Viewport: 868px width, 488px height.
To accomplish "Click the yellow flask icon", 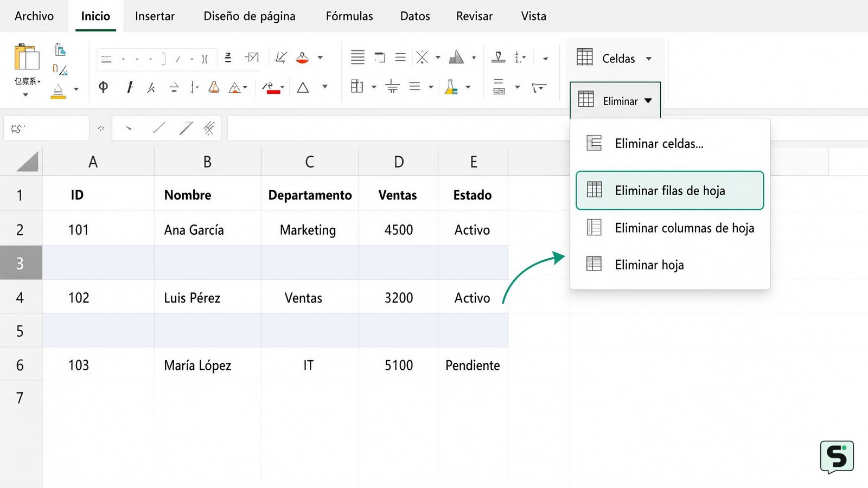I will (x=451, y=87).
